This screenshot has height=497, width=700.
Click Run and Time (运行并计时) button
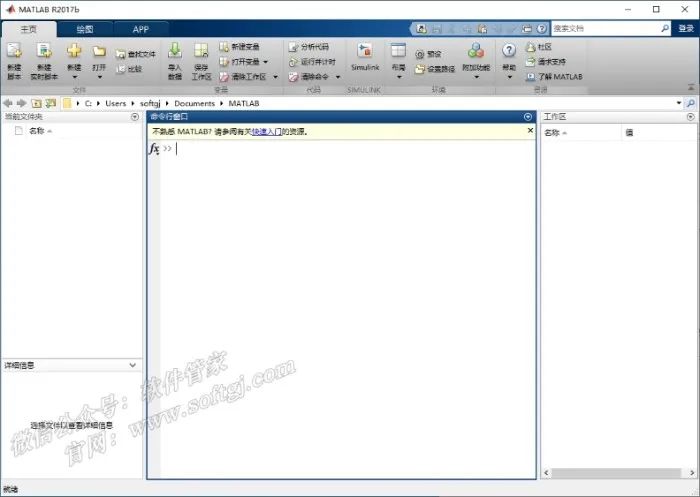pos(312,62)
